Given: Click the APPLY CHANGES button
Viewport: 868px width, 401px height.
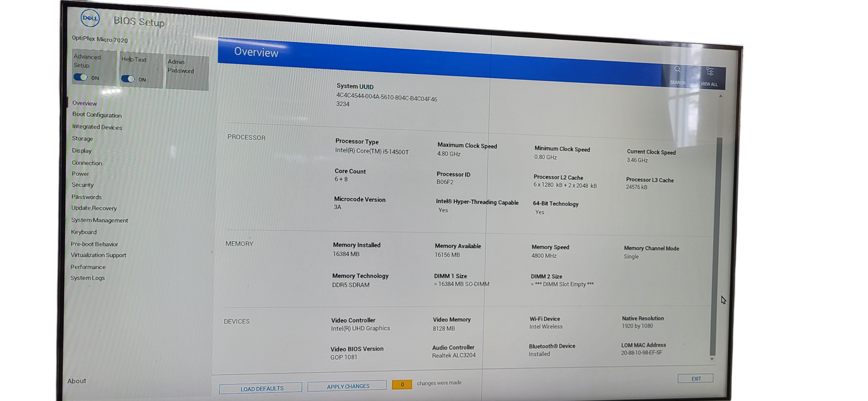Looking at the screenshot, I should coord(347,386).
